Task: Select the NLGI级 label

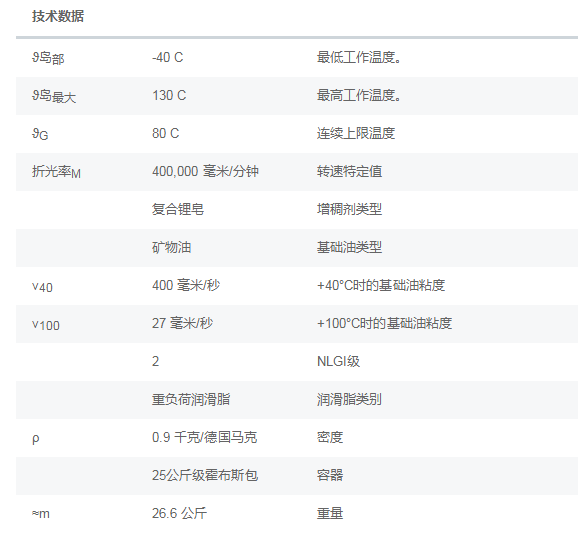Action: [338, 361]
